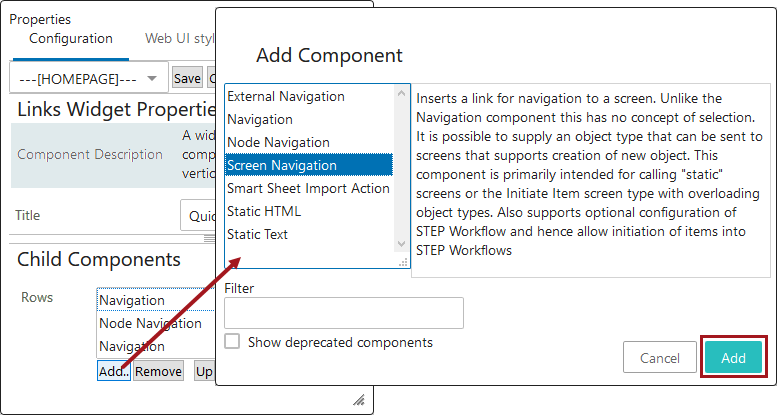Image resolution: width=777 pixels, height=415 pixels.
Task: Click the Add... button under Rows
Action: pyautogui.click(x=114, y=371)
